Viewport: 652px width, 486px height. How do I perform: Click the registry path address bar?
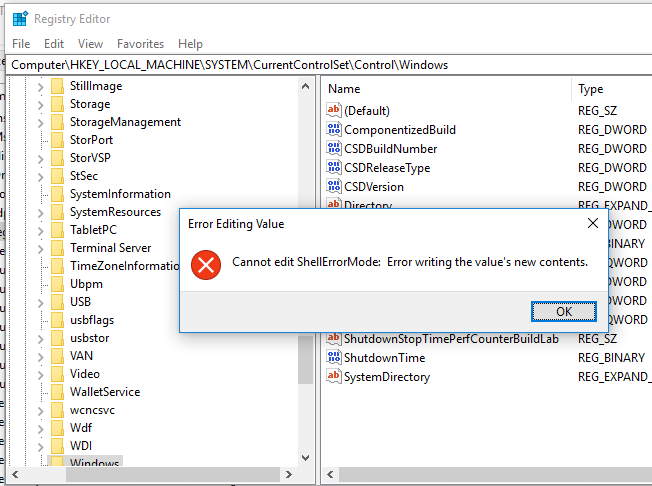click(329, 65)
